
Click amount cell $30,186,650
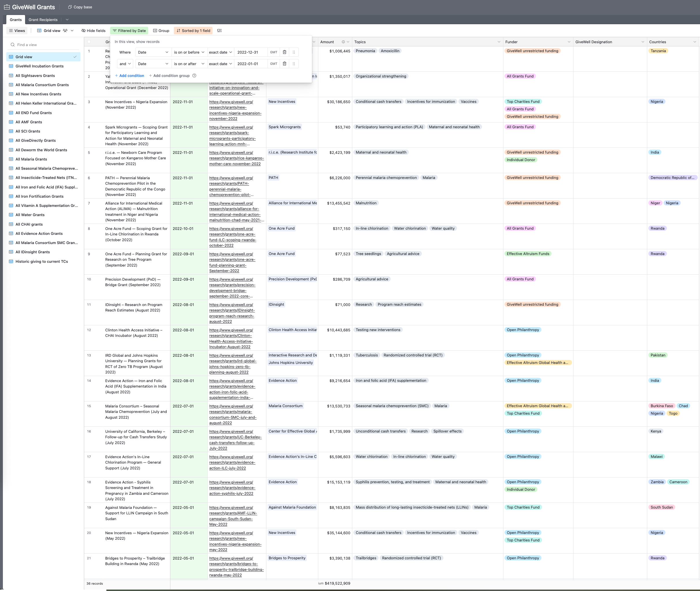(x=335, y=109)
